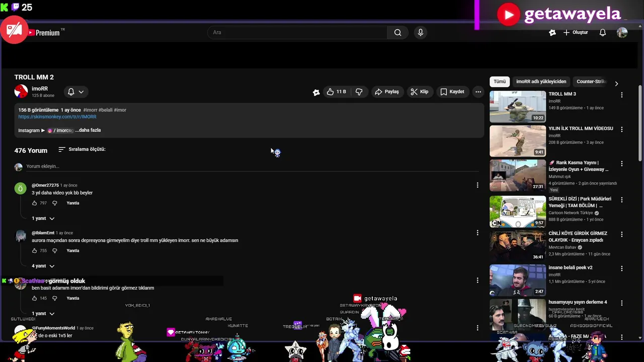Create a clip with Klip button
Screen dimensions: 644x362
pyautogui.click(x=419, y=92)
